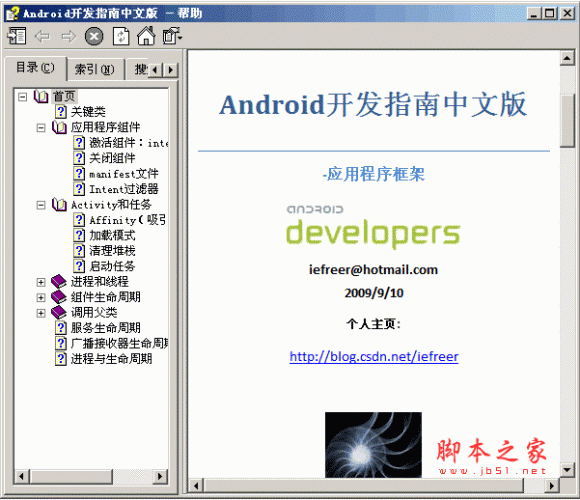
Task: Click the topic icon next to 激活组件
Action: coord(79,142)
